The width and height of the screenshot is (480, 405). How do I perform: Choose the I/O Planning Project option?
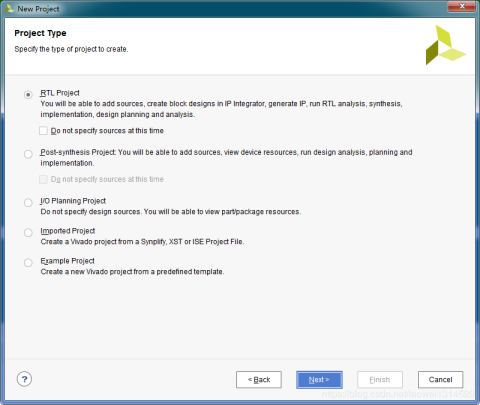(x=28, y=202)
